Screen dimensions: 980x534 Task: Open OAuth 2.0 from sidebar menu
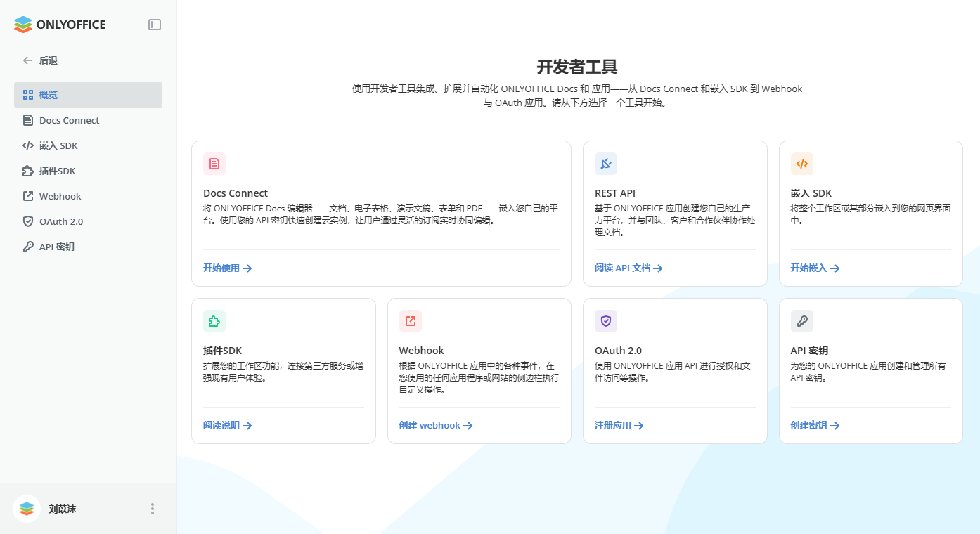tap(88, 221)
